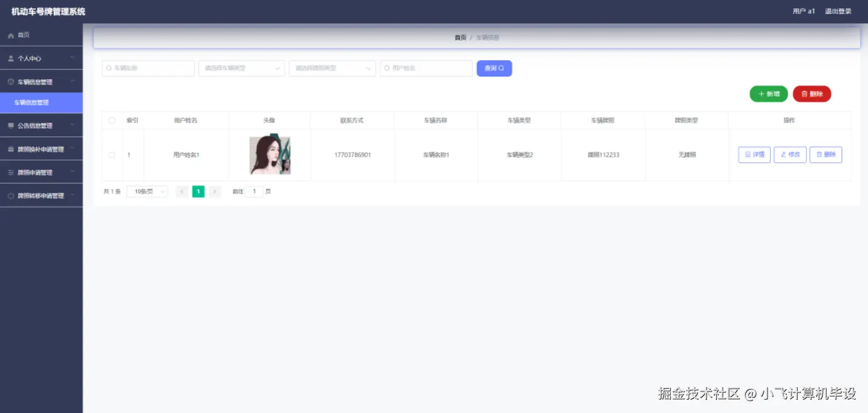The height and width of the screenshot is (413, 868).
Task: Click the power icon of 牌照转移申请管理
Action: pyautogui.click(x=10, y=196)
